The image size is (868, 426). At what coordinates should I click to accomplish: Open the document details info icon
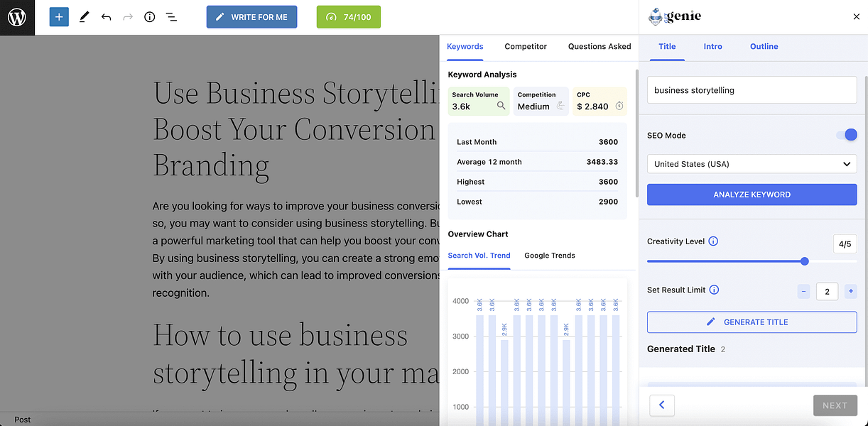[x=149, y=16]
